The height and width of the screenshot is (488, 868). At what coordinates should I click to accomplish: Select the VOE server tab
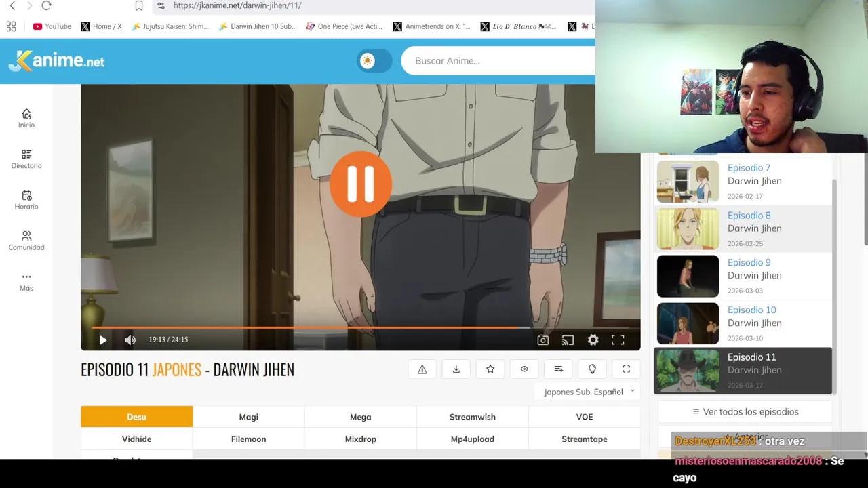click(585, 417)
